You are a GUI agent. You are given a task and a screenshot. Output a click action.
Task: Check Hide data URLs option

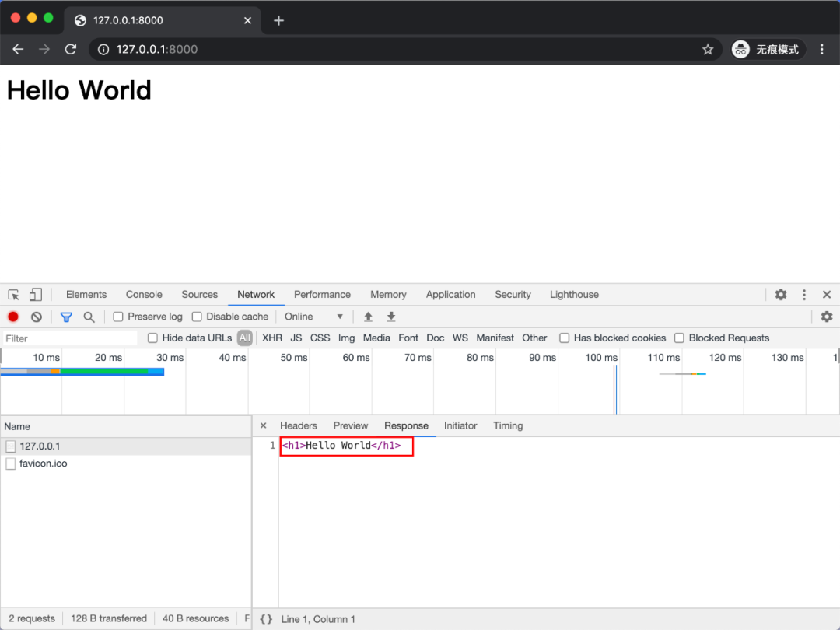pos(152,338)
